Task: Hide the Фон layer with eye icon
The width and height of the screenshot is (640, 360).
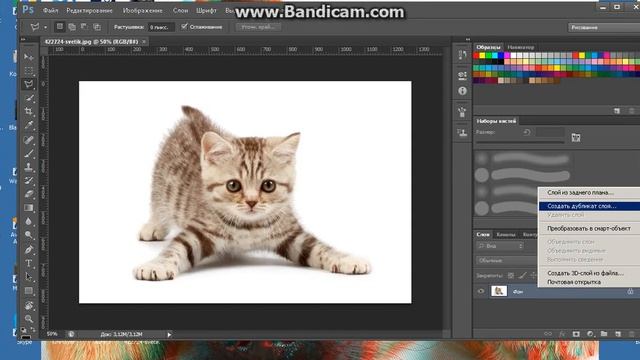Action: click(x=481, y=291)
